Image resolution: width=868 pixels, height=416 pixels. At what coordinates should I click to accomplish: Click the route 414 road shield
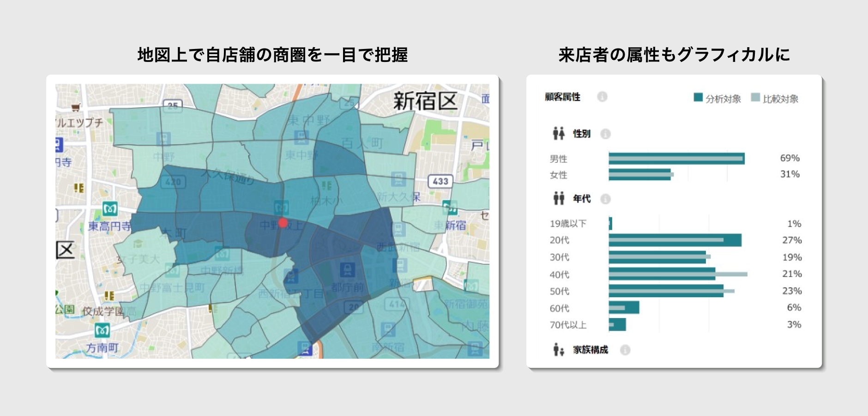click(x=397, y=304)
